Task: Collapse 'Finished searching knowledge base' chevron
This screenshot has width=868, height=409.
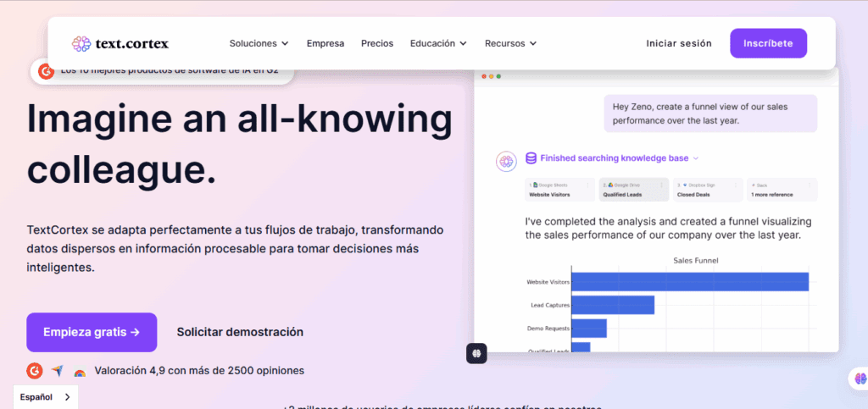Action: (696, 158)
